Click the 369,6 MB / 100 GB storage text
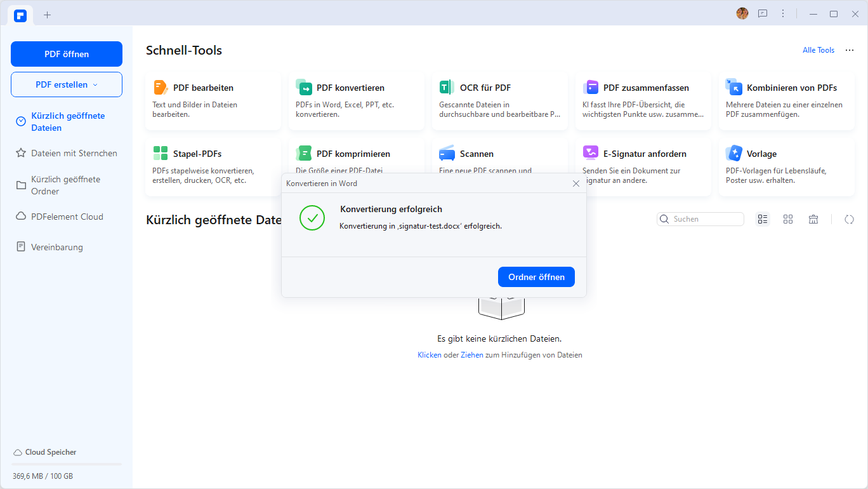This screenshot has width=868, height=489. 43,476
